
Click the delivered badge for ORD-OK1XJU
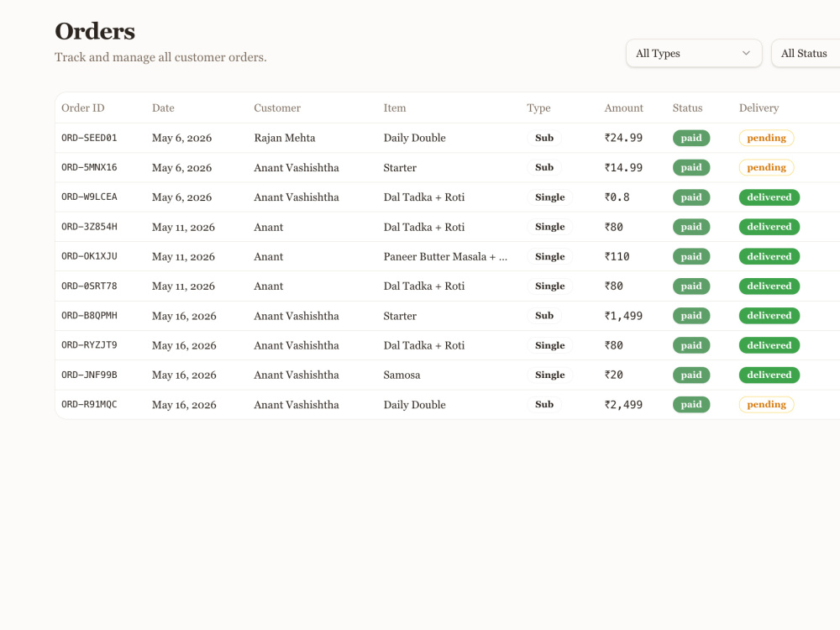click(769, 256)
